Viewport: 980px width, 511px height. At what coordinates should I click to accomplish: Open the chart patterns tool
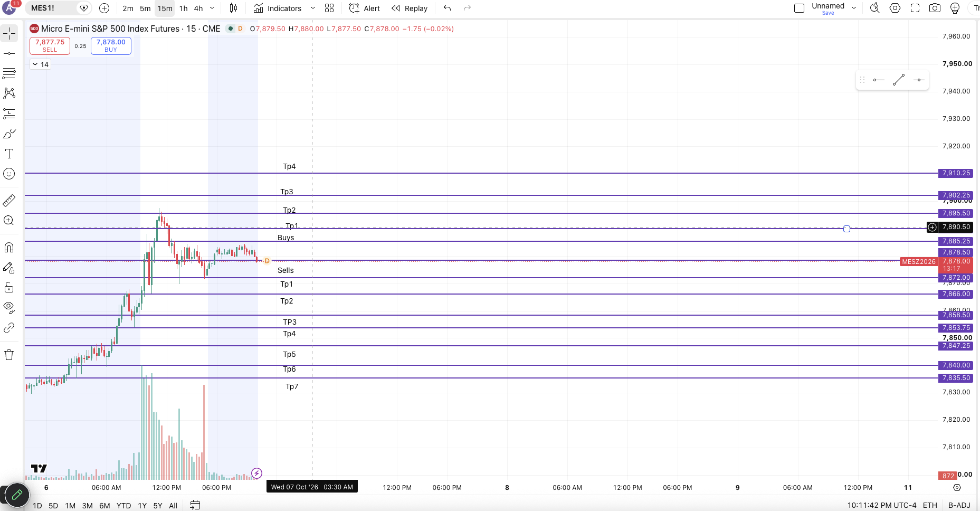tap(9, 93)
